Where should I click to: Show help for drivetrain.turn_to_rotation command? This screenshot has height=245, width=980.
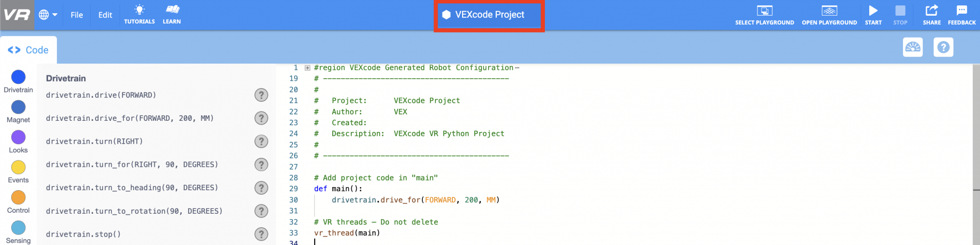pos(261,211)
